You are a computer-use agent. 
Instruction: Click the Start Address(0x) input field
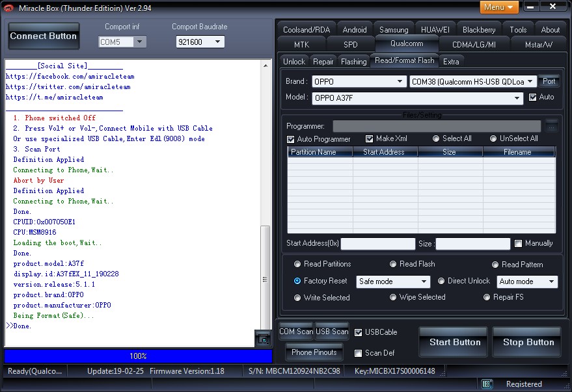pos(378,244)
